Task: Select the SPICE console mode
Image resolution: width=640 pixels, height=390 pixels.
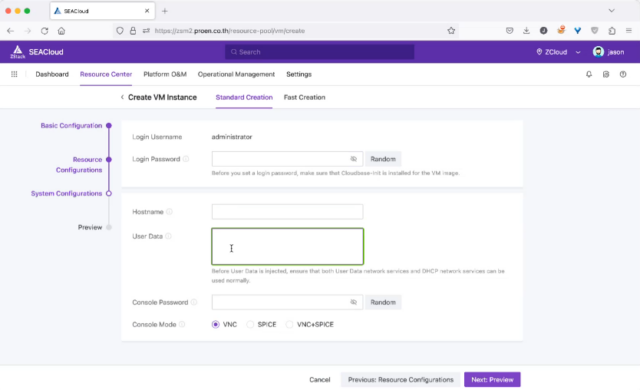Action: click(x=250, y=324)
